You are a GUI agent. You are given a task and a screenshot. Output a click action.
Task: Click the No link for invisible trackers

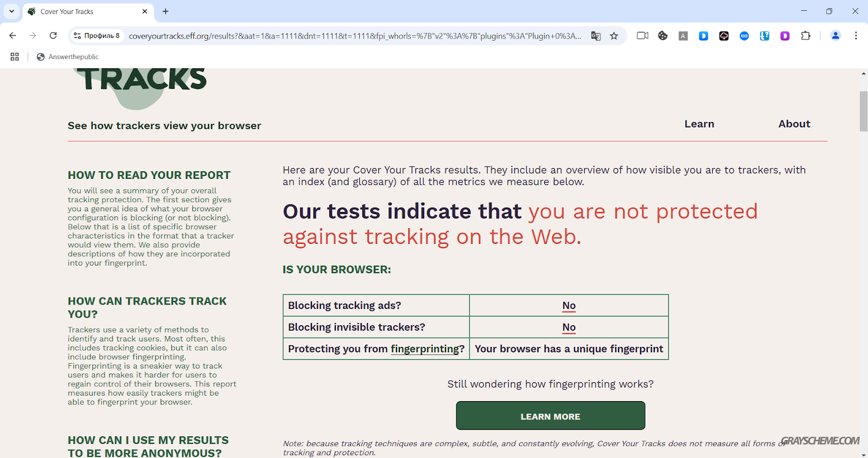tap(569, 327)
